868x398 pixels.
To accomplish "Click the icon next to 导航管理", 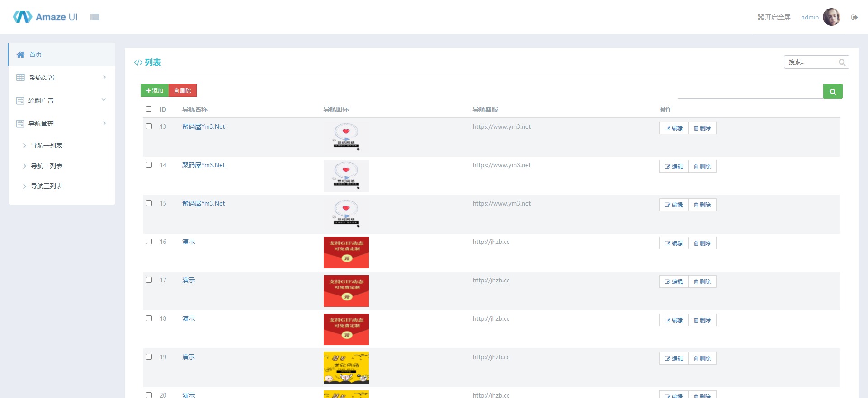I will point(20,124).
